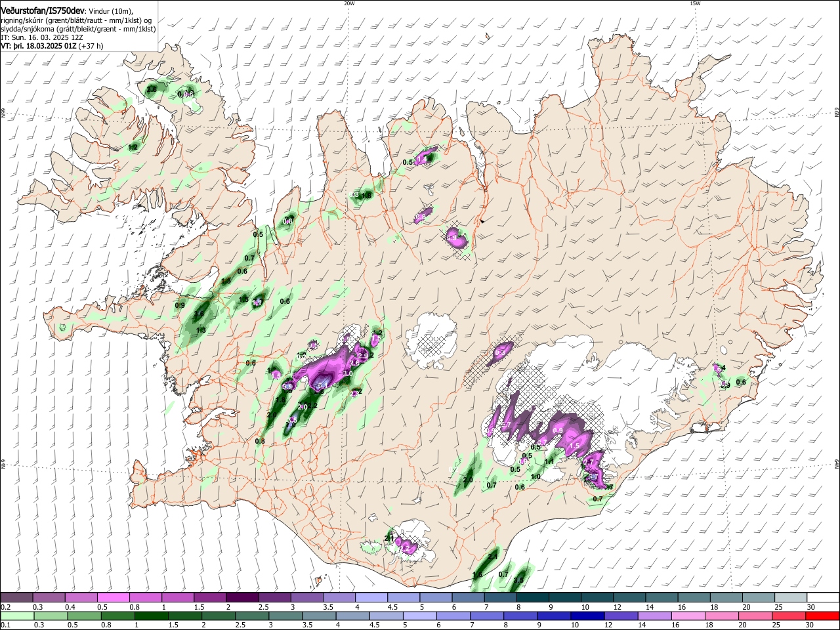The width and height of the screenshot is (840, 630).
Task: Click the light lavender swatch between 4 and 4.5, upper legend
Action: (371, 598)
